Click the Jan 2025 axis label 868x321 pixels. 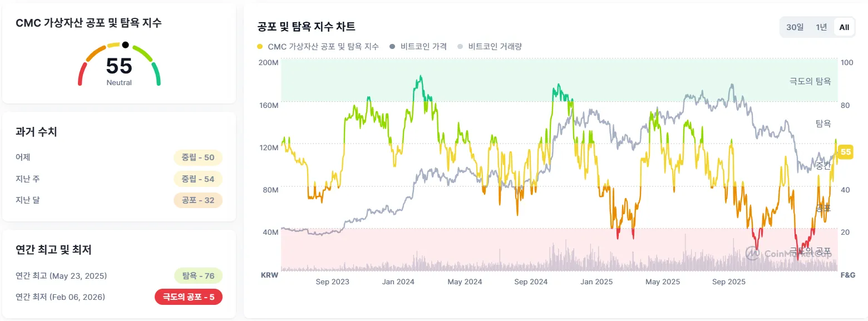[x=596, y=282]
